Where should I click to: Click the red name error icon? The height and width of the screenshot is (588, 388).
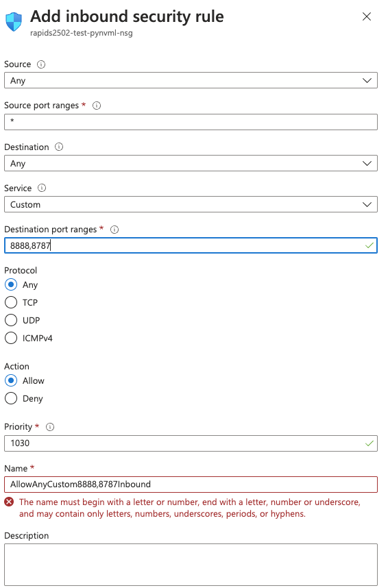click(10, 502)
